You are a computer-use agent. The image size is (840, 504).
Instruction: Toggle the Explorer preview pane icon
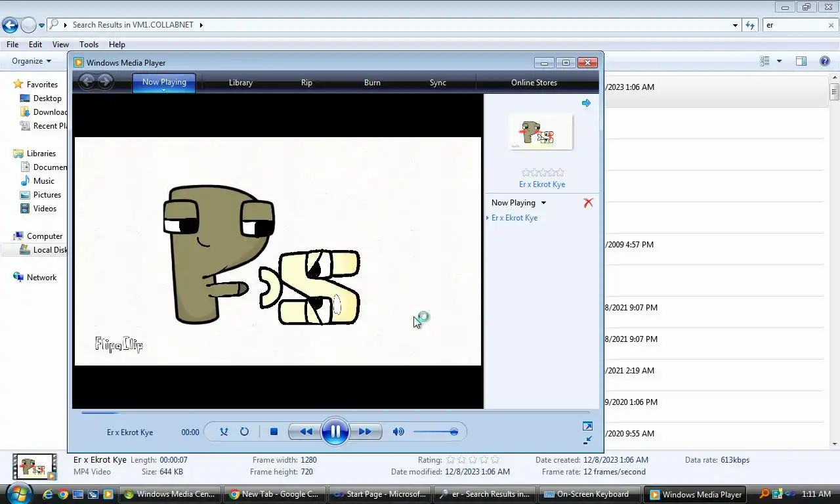801,61
